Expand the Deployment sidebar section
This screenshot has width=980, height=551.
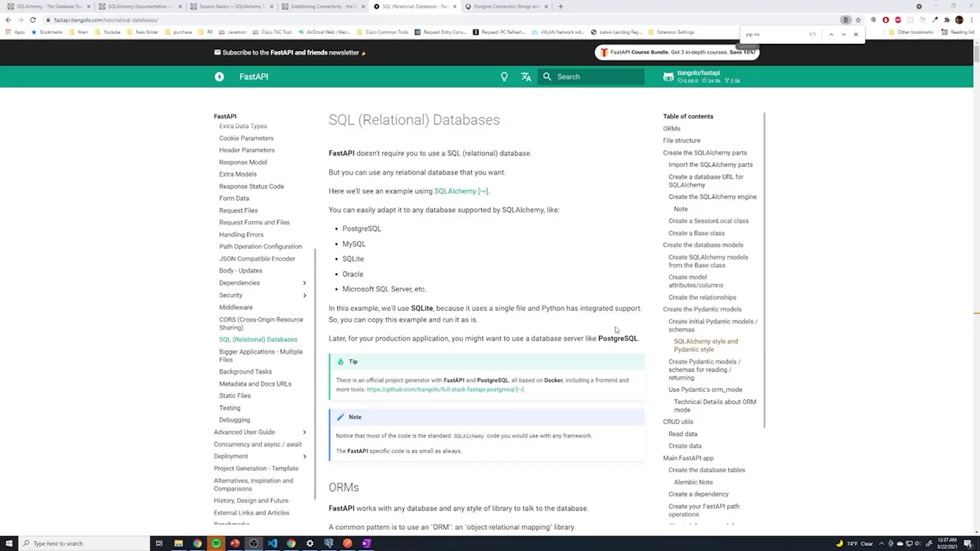coord(305,457)
